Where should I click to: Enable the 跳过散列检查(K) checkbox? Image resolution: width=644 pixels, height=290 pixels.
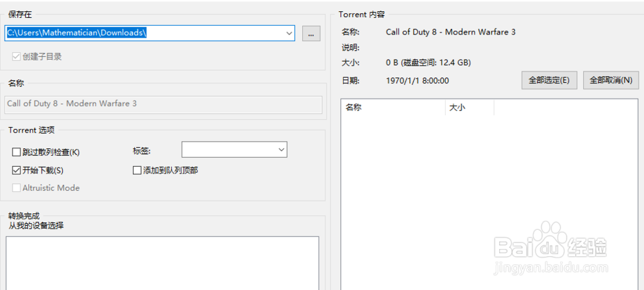click(x=17, y=152)
